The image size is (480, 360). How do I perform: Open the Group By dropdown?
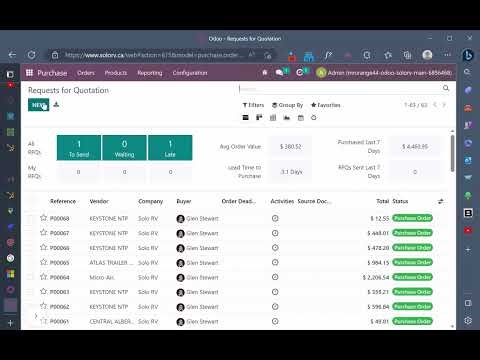(x=287, y=105)
